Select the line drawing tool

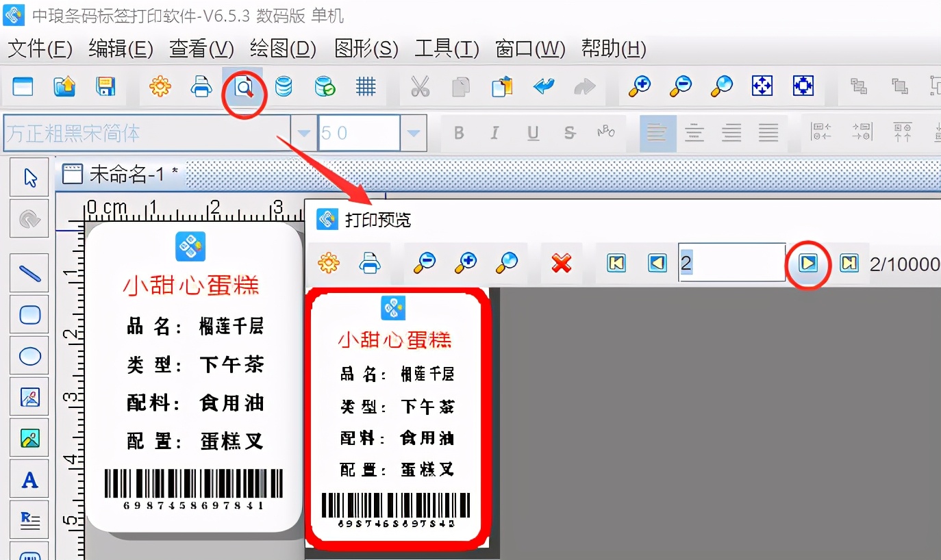coord(29,274)
